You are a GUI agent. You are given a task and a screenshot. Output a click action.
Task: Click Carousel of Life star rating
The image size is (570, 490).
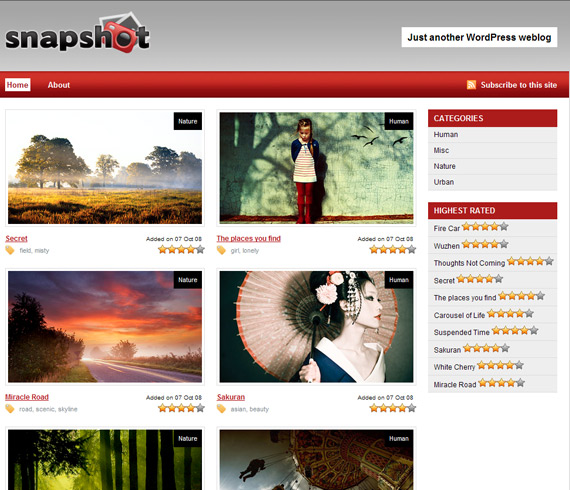pyautogui.click(x=510, y=313)
